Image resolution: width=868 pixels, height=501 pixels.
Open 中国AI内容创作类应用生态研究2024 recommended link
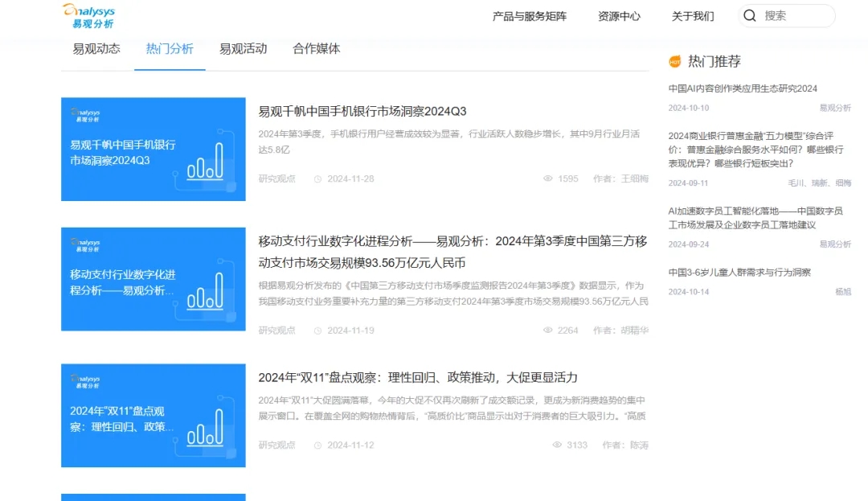743,88
